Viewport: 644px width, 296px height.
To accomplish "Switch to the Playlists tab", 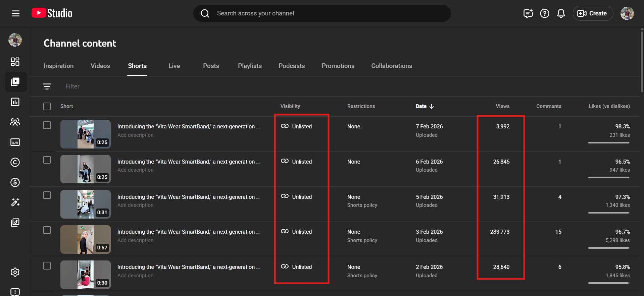I will point(250,66).
